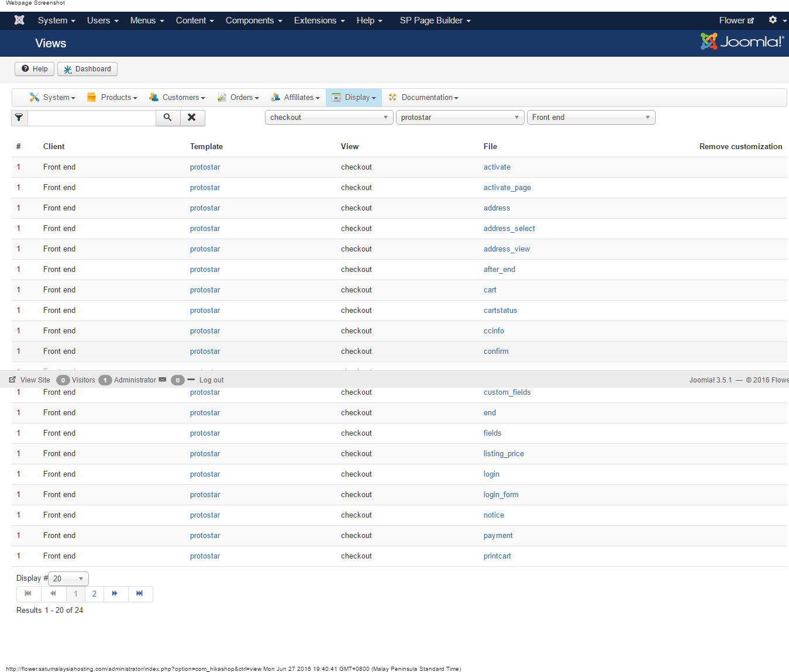
Task: Clear the filter with X button
Action: (x=192, y=118)
